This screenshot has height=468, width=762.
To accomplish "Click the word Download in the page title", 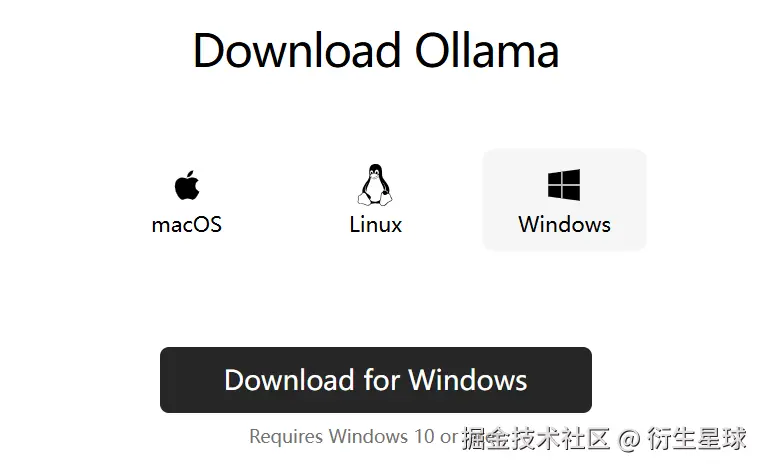I will point(297,51).
